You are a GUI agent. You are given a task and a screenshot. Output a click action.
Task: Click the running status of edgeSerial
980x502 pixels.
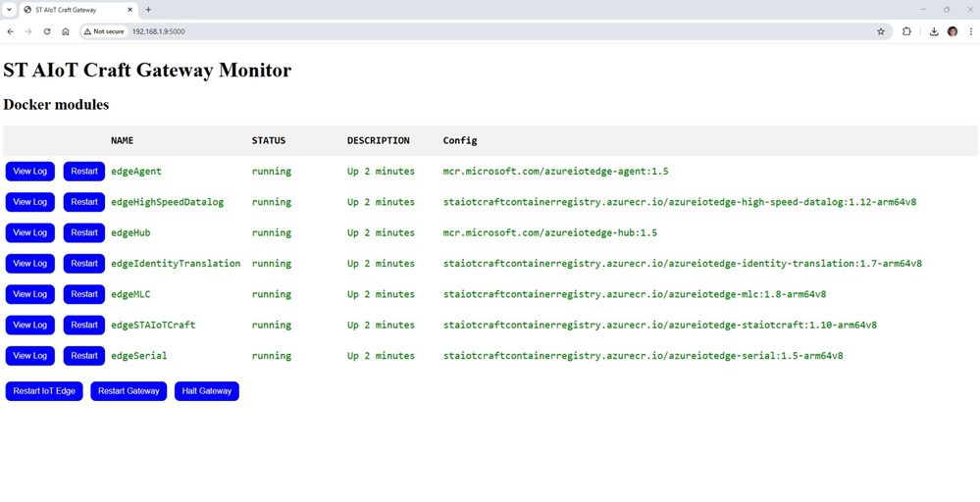pos(272,355)
